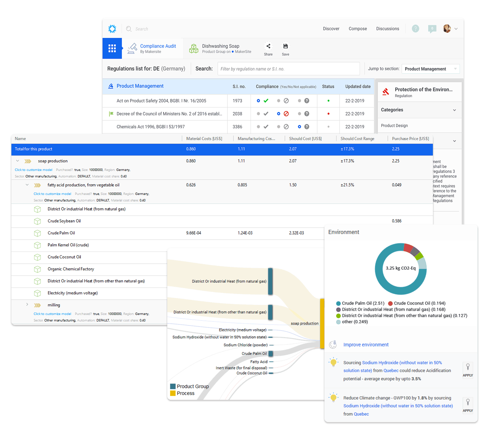The image size is (496, 448).
Task: Select Not applicable for Decree of the Council
Action: (300, 114)
